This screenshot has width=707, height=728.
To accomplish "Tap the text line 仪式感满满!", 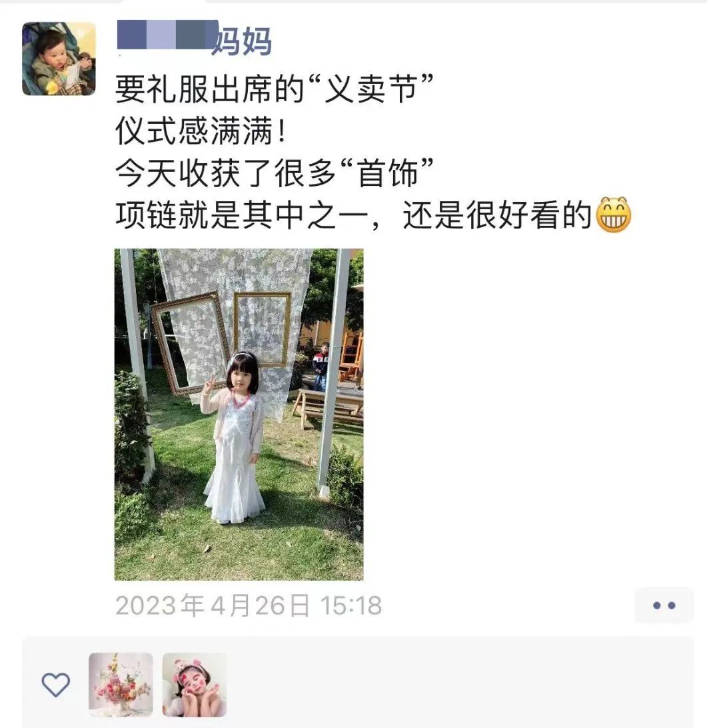I will click(x=201, y=131).
